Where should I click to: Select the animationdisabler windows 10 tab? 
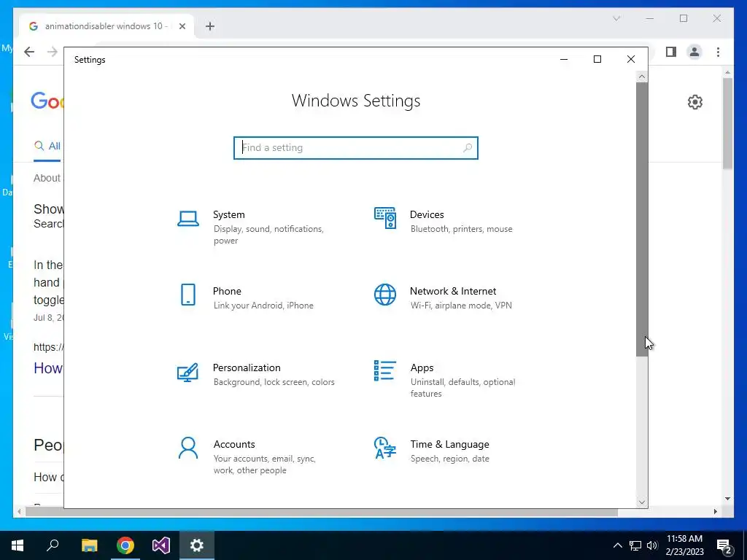point(107,26)
